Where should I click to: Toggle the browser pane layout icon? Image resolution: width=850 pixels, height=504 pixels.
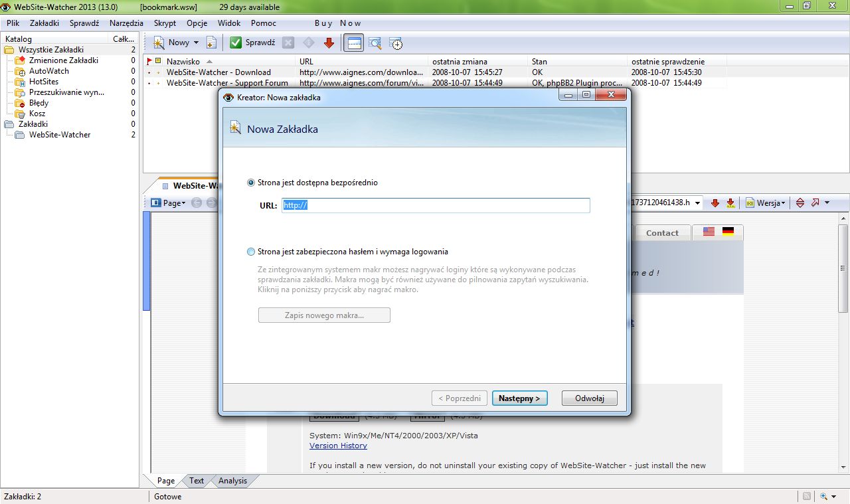click(354, 43)
